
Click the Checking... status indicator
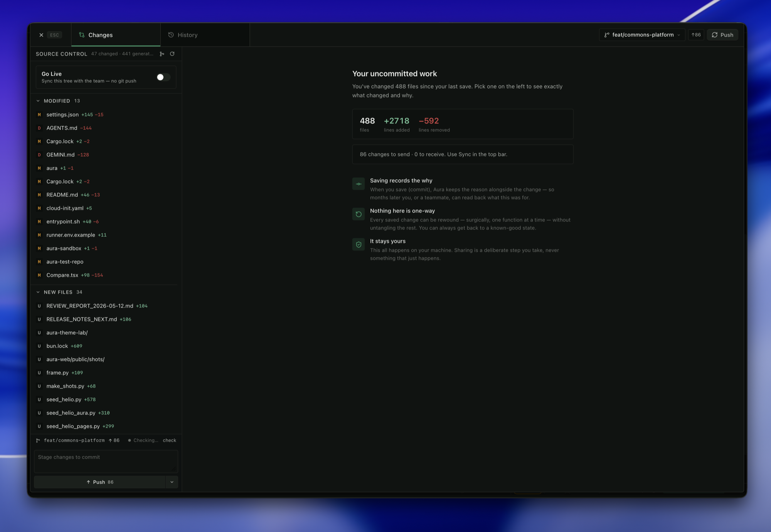coord(143,440)
